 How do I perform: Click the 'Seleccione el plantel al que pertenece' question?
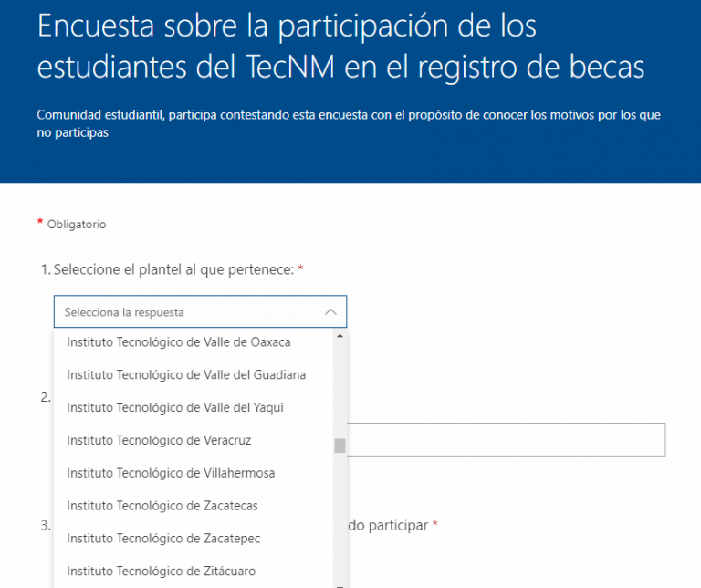(173, 269)
